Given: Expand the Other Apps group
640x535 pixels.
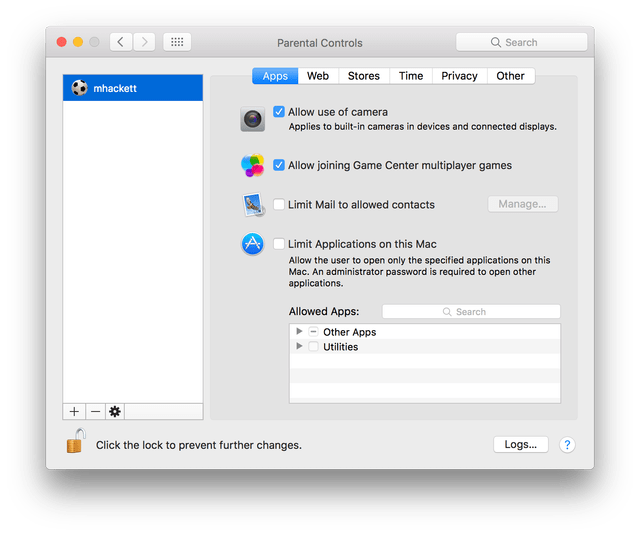Looking at the screenshot, I should (299, 331).
